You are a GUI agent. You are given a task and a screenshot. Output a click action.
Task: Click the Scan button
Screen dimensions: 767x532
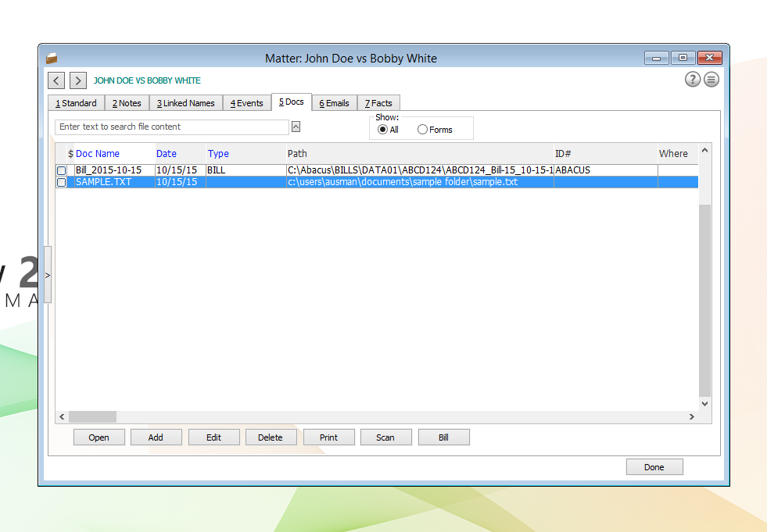386,437
